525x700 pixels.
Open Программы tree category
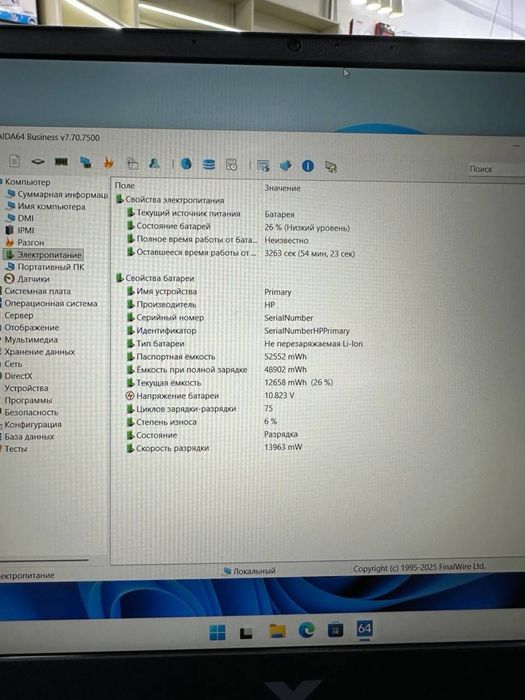(28, 400)
